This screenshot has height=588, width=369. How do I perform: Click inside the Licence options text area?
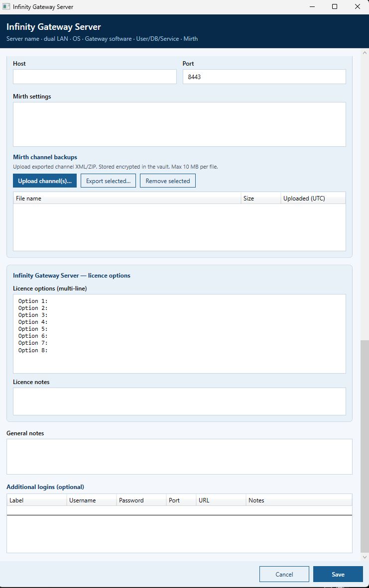pos(179,334)
